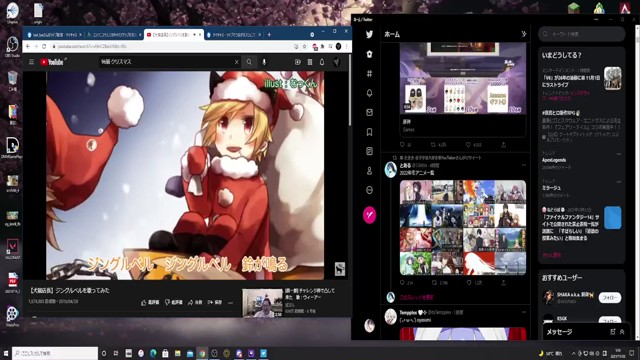Viewport: 640px width, 360px height.
Task: Click in the YouTube search box
Action: [x=165, y=62]
